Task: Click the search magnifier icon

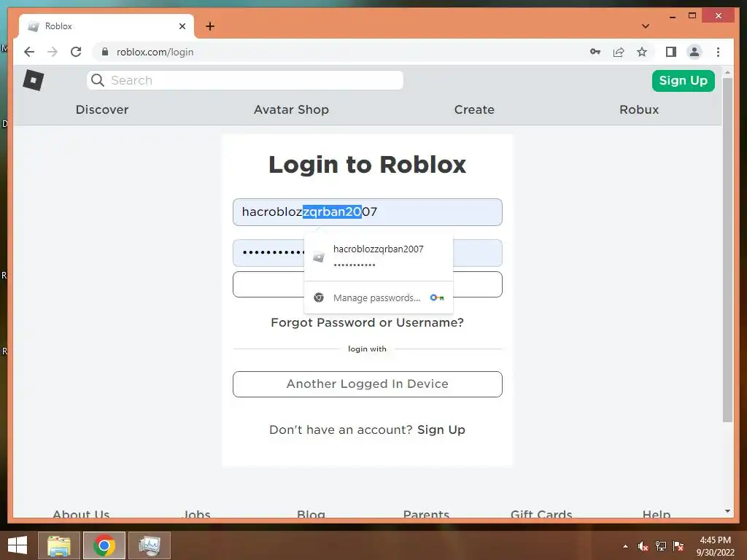Action: (x=98, y=80)
